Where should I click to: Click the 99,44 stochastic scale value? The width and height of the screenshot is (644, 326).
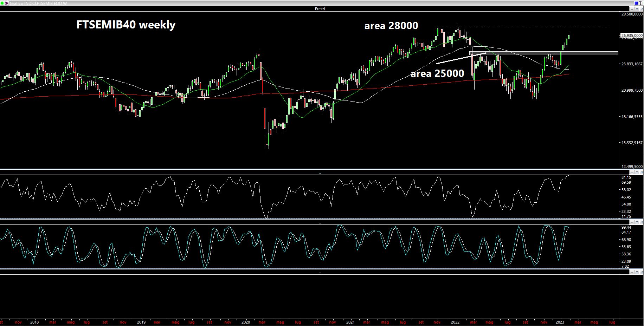[626, 227]
